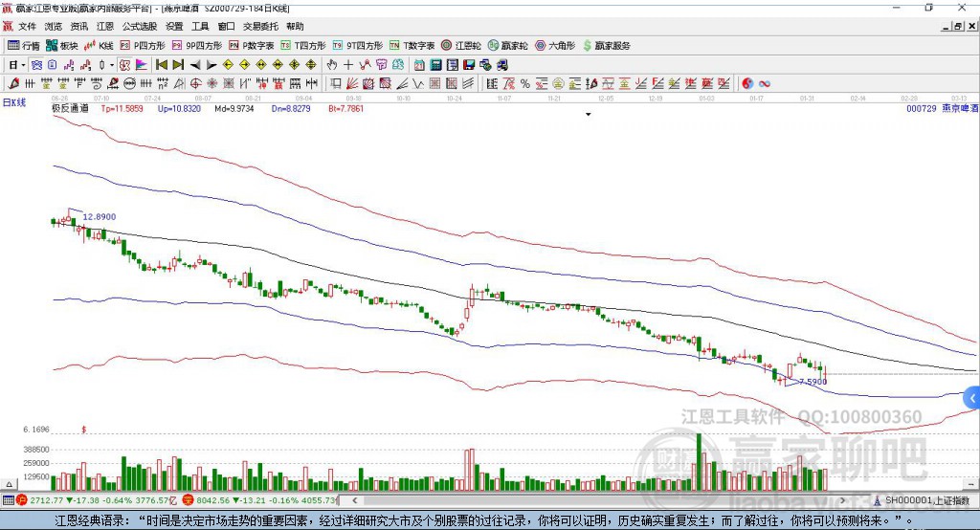Open the P数字表 tool
This screenshot has width=980, height=530.
[252, 46]
